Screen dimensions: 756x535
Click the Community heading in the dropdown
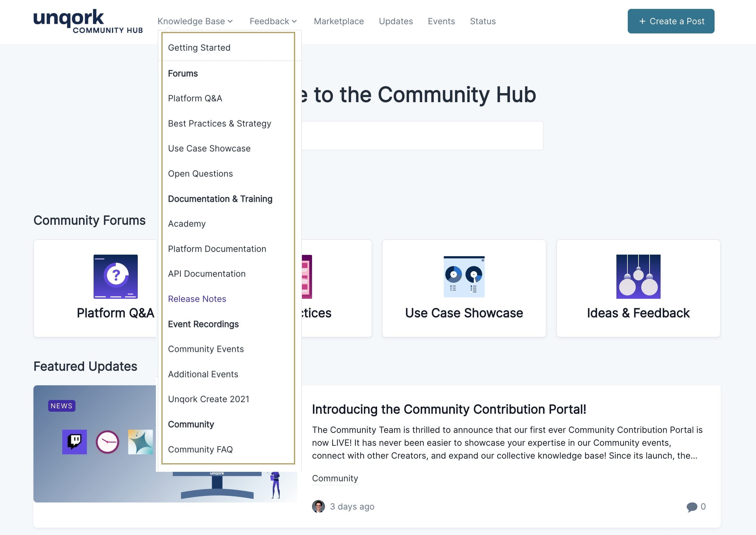(x=191, y=424)
